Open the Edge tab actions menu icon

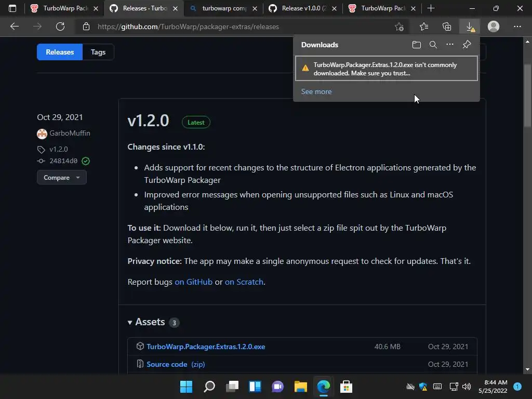pos(12,8)
